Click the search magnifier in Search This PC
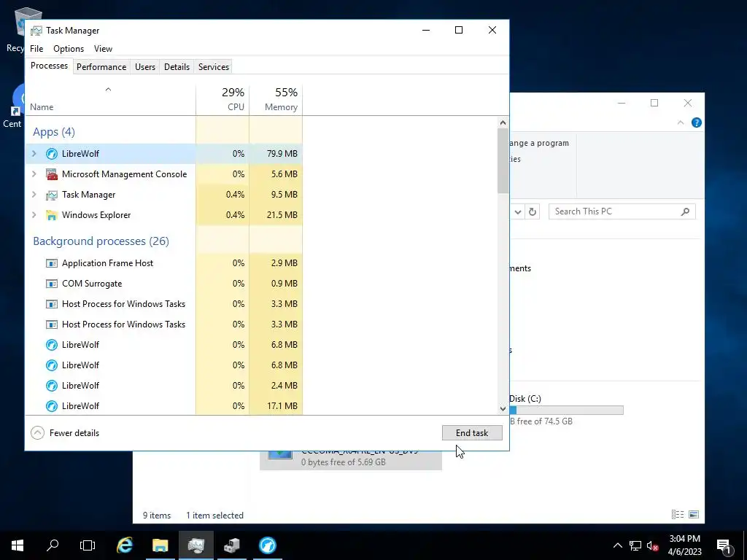 [685, 211]
